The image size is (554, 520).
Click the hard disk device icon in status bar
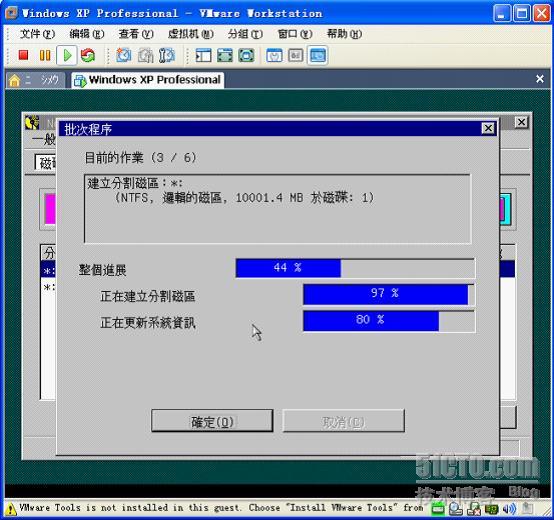point(438,509)
